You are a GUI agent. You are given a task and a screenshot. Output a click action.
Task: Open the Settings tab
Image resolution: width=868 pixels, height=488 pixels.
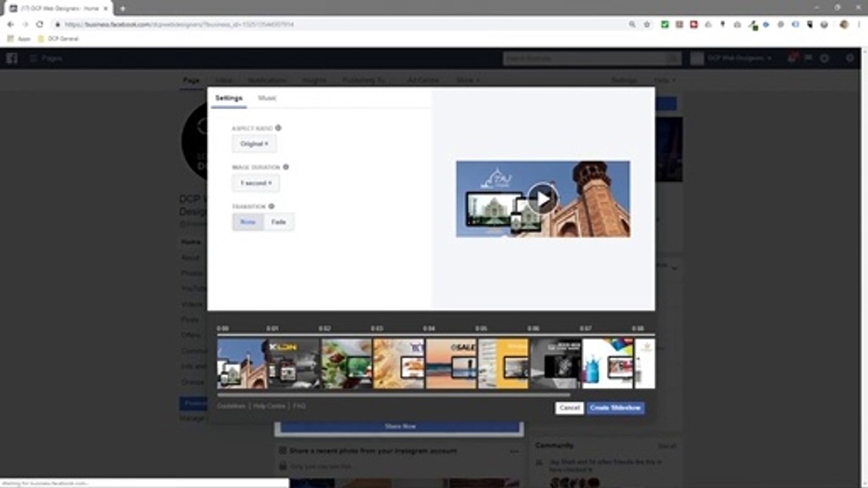[229, 98]
